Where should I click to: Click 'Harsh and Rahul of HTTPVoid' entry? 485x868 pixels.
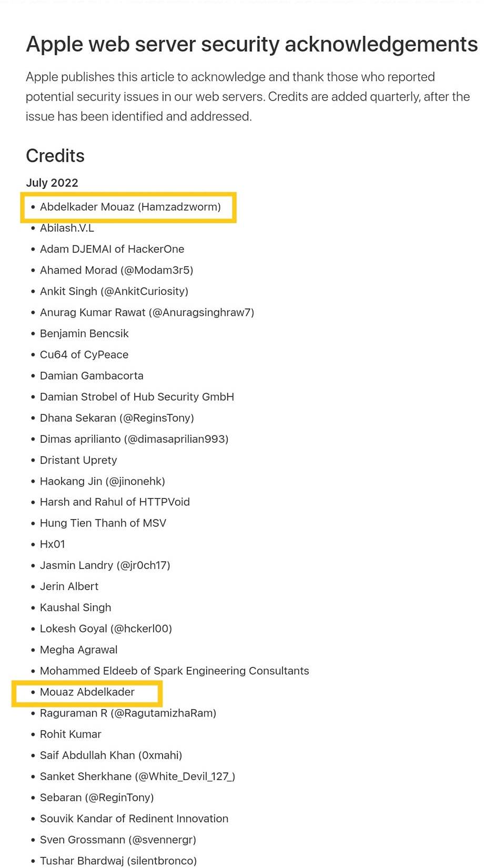(x=115, y=502)
